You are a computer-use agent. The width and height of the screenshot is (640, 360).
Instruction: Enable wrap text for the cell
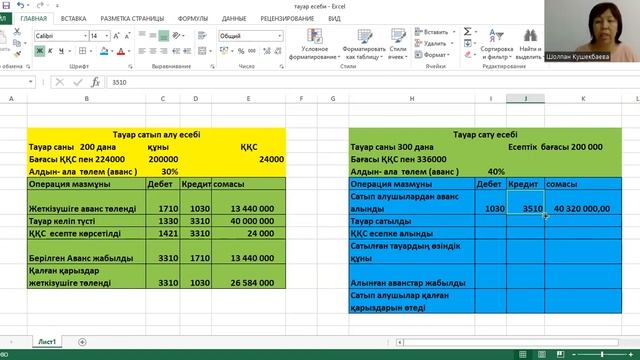[202, 36]
